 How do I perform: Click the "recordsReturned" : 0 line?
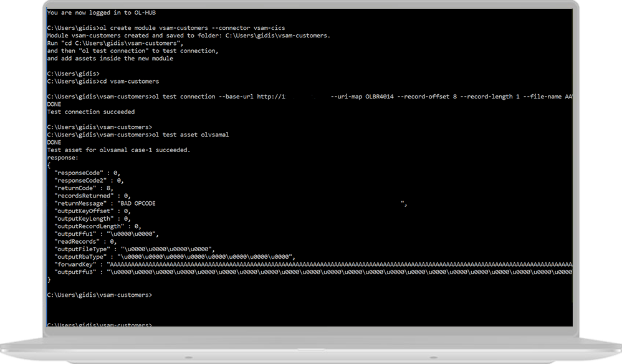[x=92, y=196]
